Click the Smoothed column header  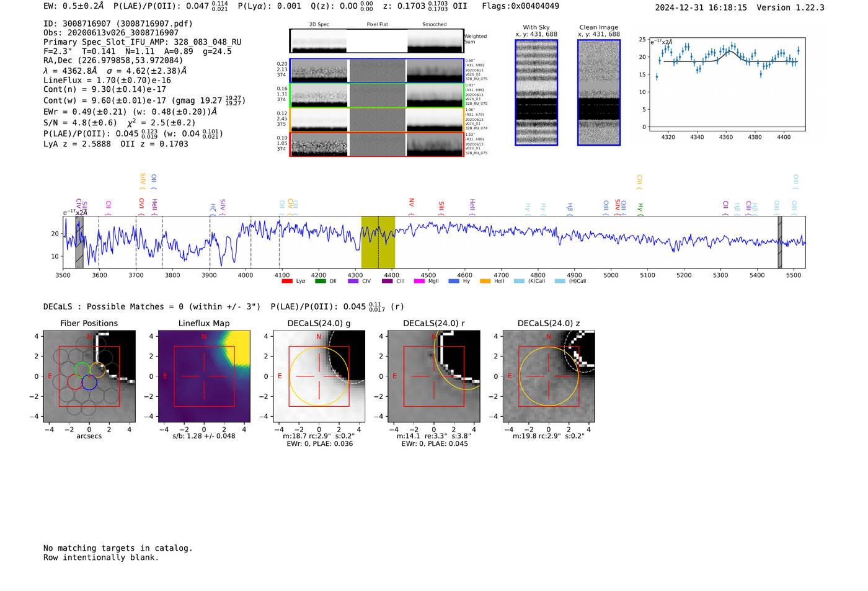(434, 24)
